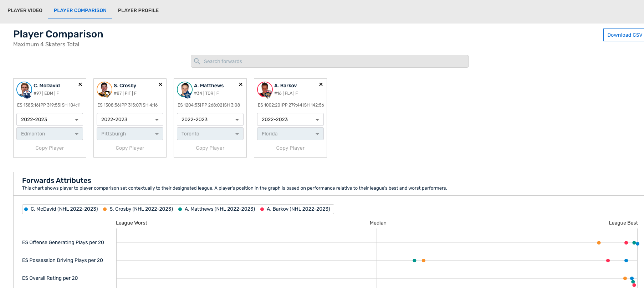Switch to the Player Video tab
Viewport: 644px width, 288px height.
click(25, 10)
